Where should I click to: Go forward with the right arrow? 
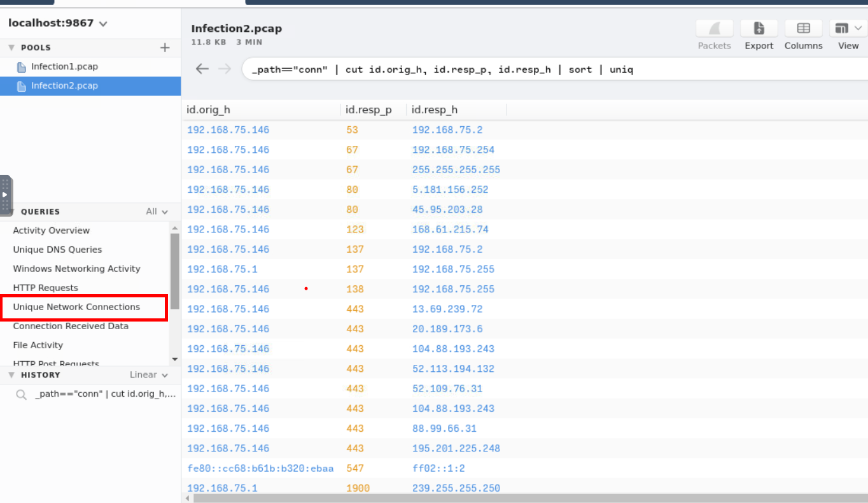[x=225, y=69]
